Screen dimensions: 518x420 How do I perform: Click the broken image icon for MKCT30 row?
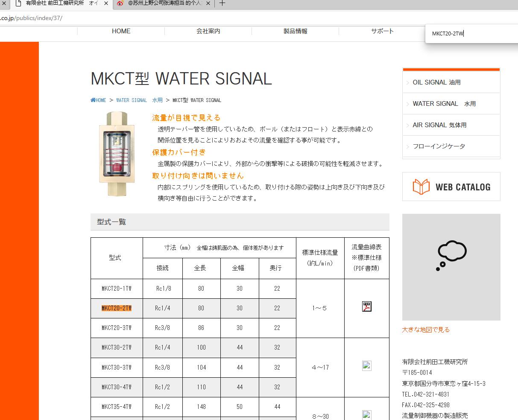coord(366,366)
